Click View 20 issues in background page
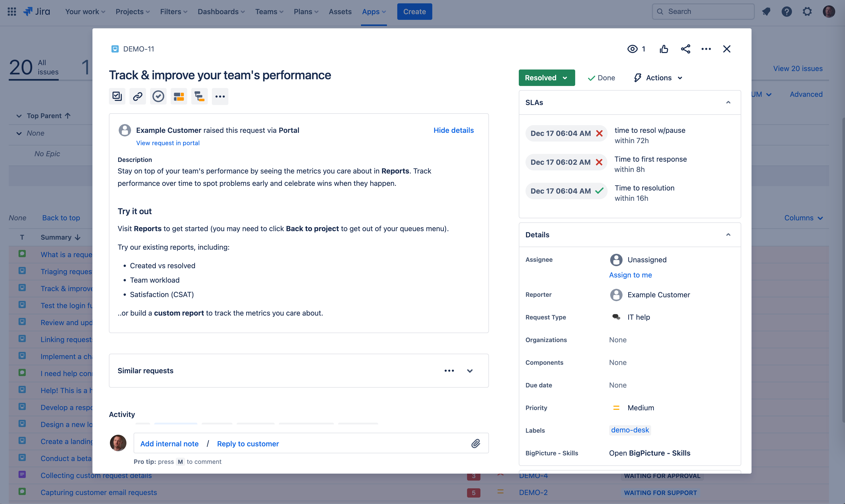This screenshot has height=504, width=845. (x=798, y=68)
